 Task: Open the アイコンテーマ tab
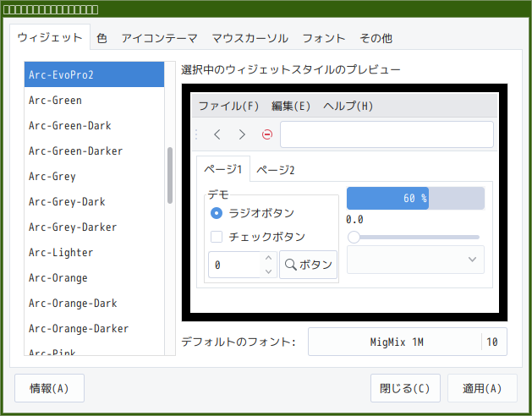coord(160,38)
